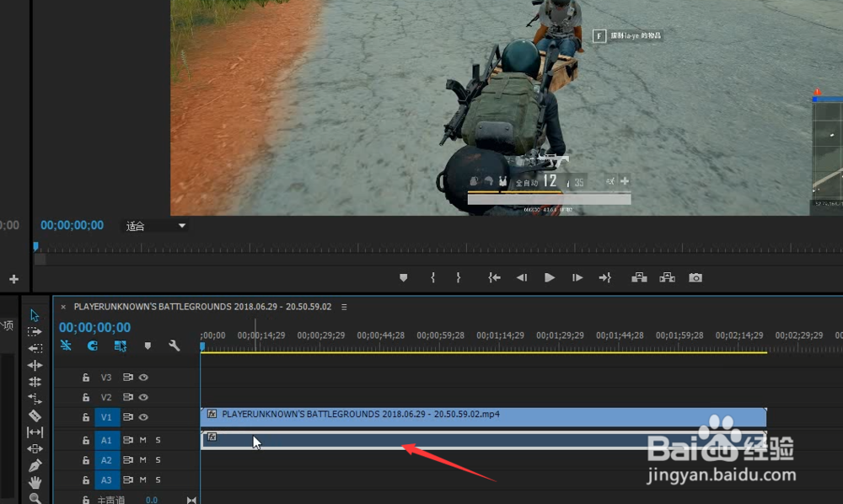Select the Track Select Forward tool

[x=35, y=331]
